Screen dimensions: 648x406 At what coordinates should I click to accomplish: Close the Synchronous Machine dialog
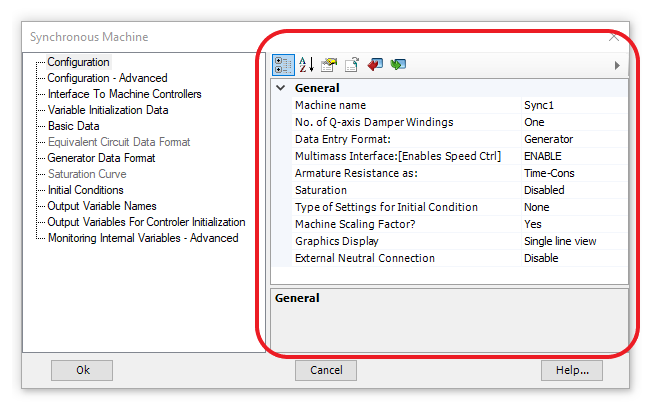[614, 37]
